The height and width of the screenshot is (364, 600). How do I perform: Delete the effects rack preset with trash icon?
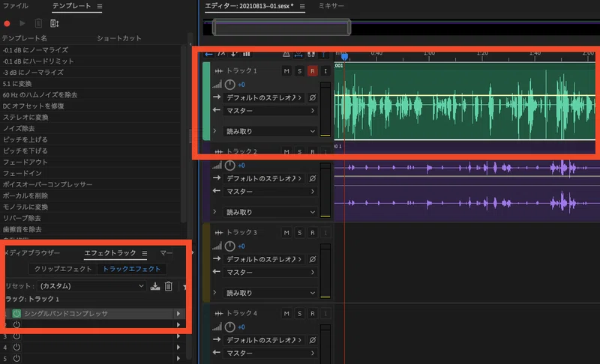(168, 286)
